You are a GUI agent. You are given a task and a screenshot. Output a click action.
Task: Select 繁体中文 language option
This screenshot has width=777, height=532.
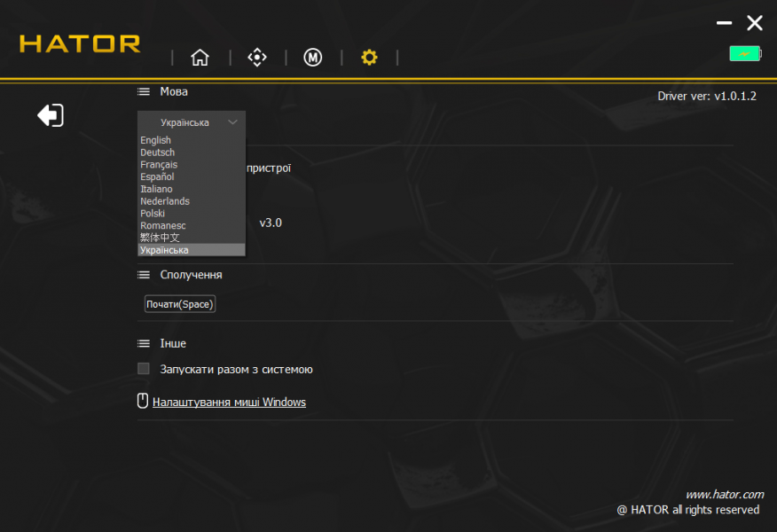[x=160, y=238]
